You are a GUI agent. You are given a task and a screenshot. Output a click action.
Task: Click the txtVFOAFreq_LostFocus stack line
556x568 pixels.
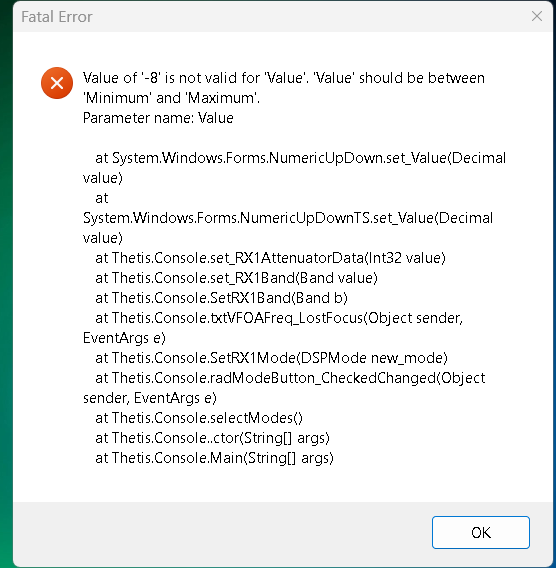click(x=273, y=328)
